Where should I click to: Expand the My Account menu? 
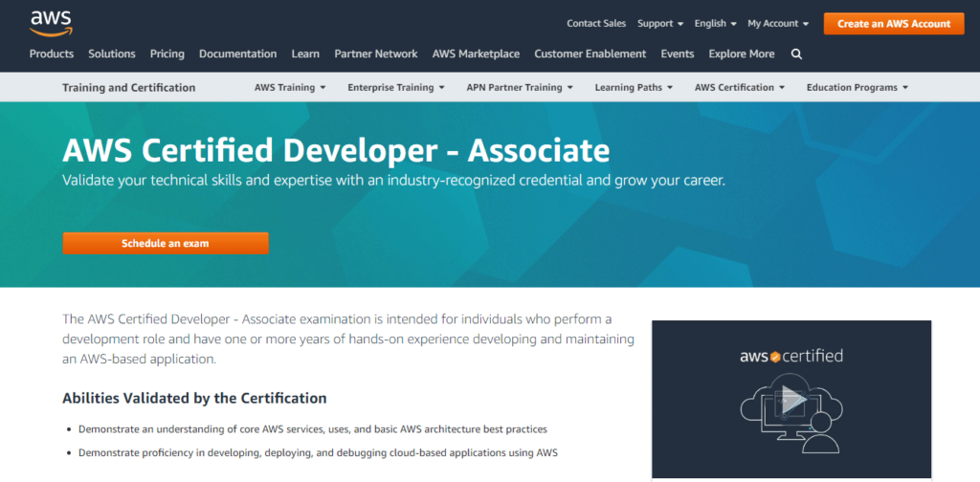click(777, 24)
